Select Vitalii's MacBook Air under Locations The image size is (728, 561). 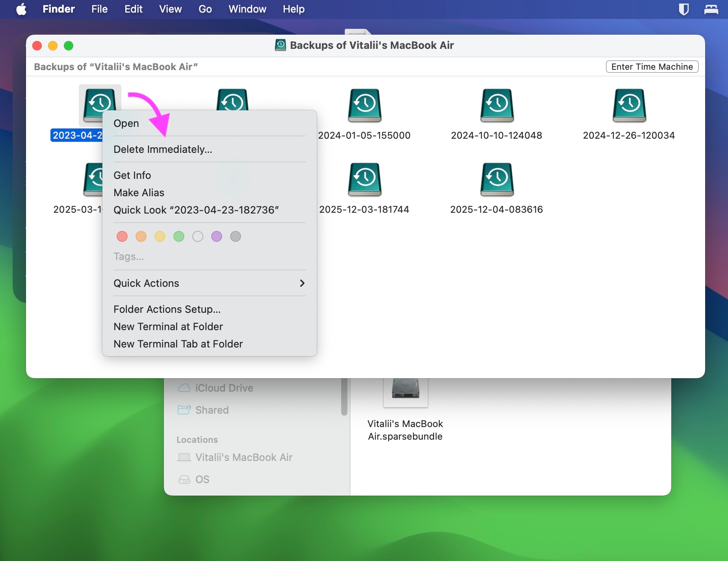[x=244, y=457]
